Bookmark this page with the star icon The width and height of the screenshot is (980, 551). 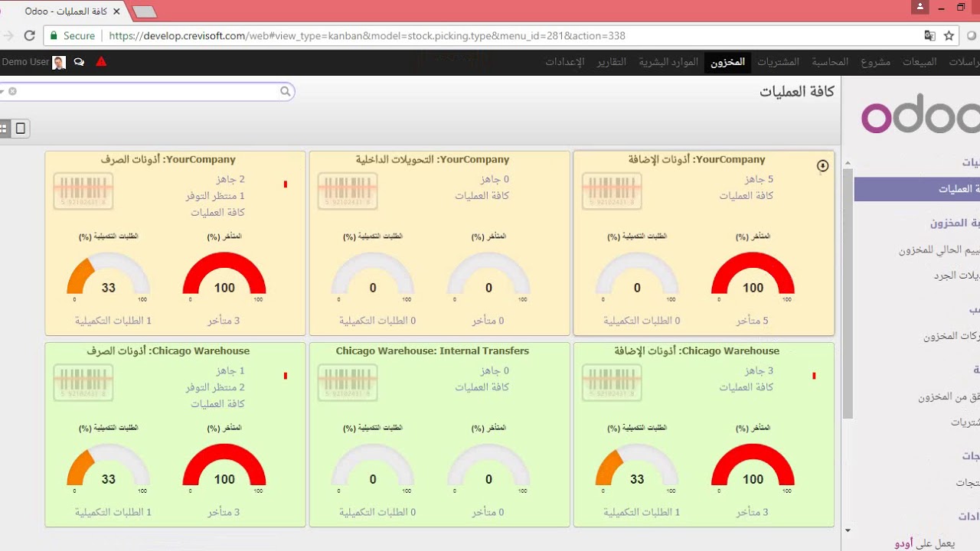point(949,35)
